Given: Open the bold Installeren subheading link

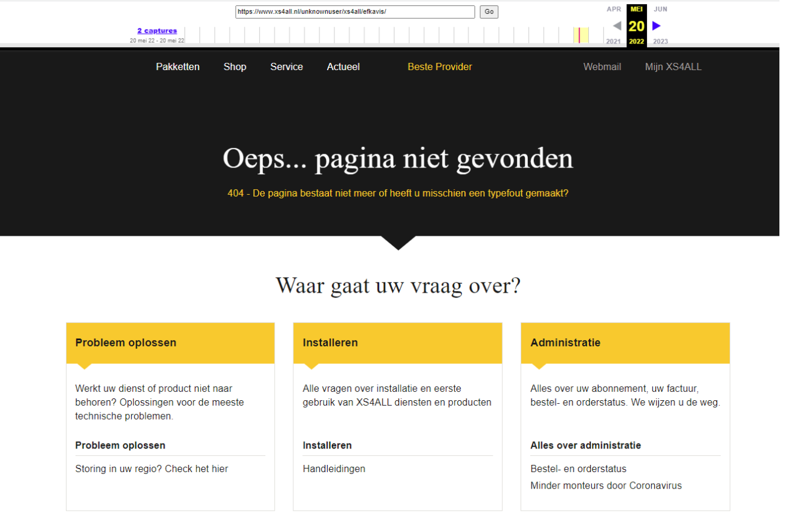Looking at the screenshot, I should (327, 446).
